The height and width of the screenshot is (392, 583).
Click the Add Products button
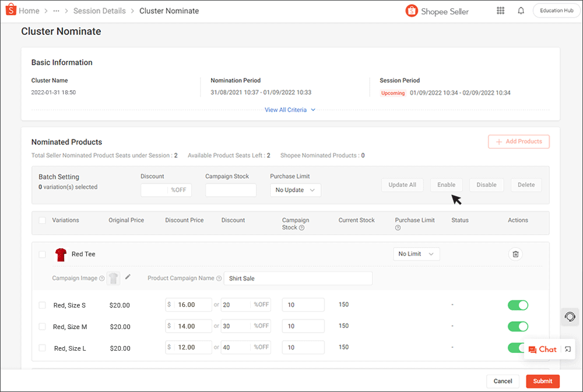click(518, 142)
